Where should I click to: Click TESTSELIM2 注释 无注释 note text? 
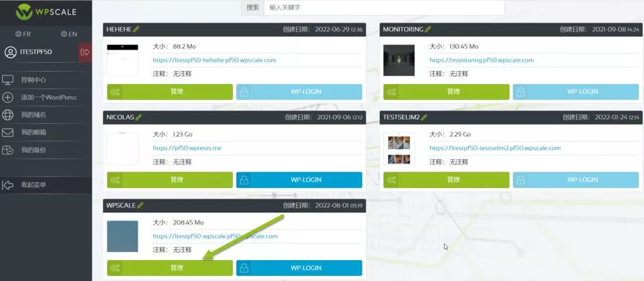[x=449, y=162]
